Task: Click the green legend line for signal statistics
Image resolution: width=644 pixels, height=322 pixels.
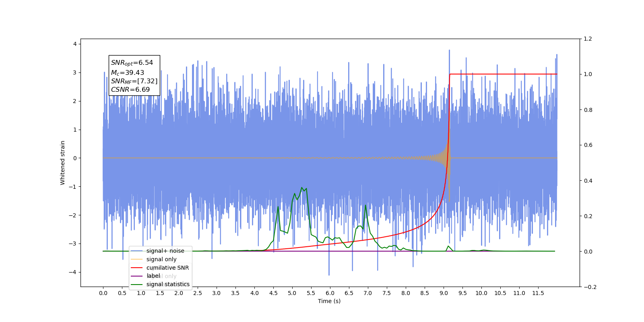Action: [137, 284]
